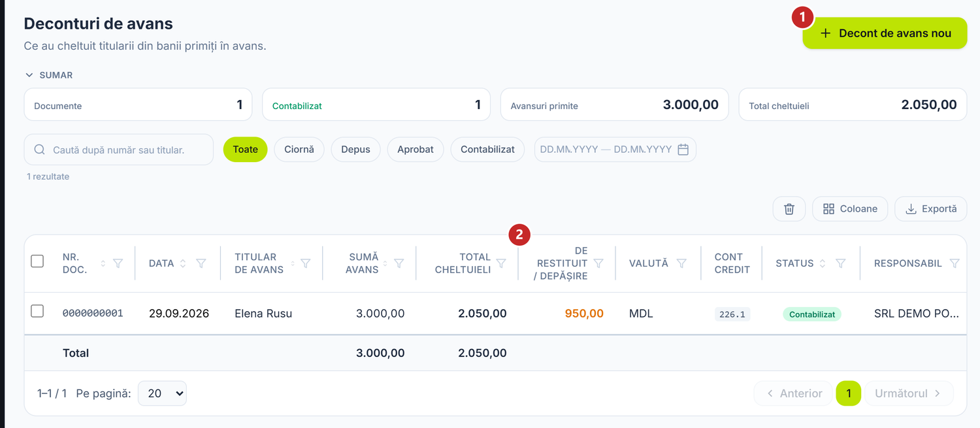Open the calendar date range picker icon

pos(683,150)
